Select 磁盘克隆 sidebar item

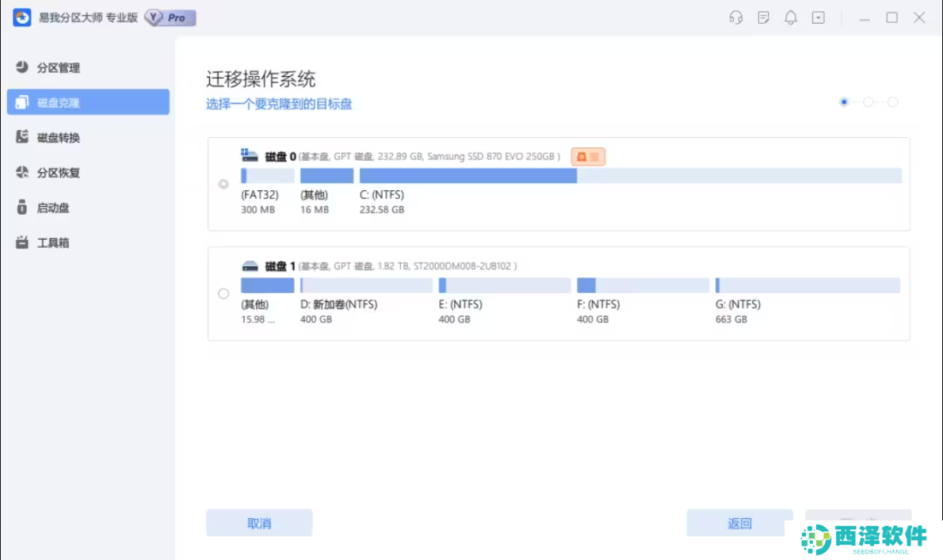pyautogui.click(x=88, y=102)
